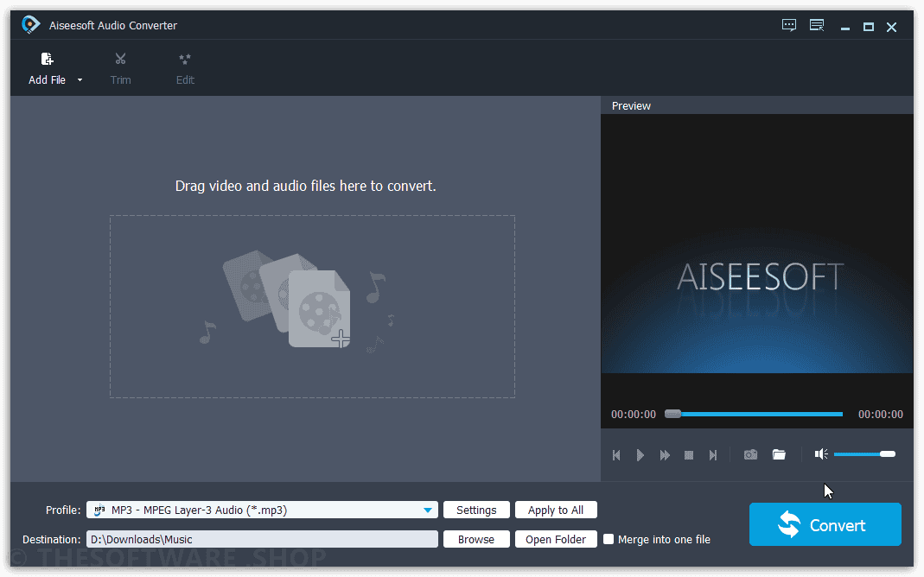Enable Merge into one file checkbox
Screen dimensions: 924x577
coord(609,539)
